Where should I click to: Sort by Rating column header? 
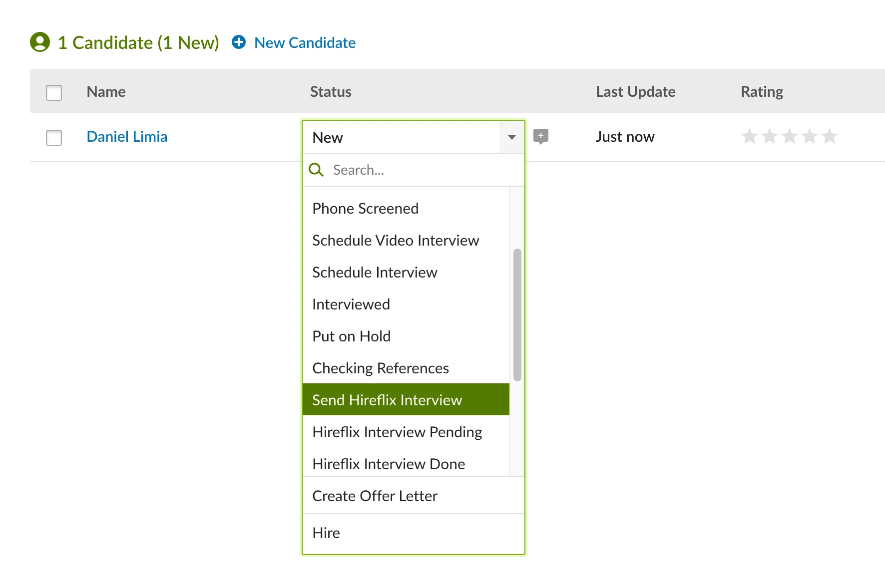click(x=762, y=92)
